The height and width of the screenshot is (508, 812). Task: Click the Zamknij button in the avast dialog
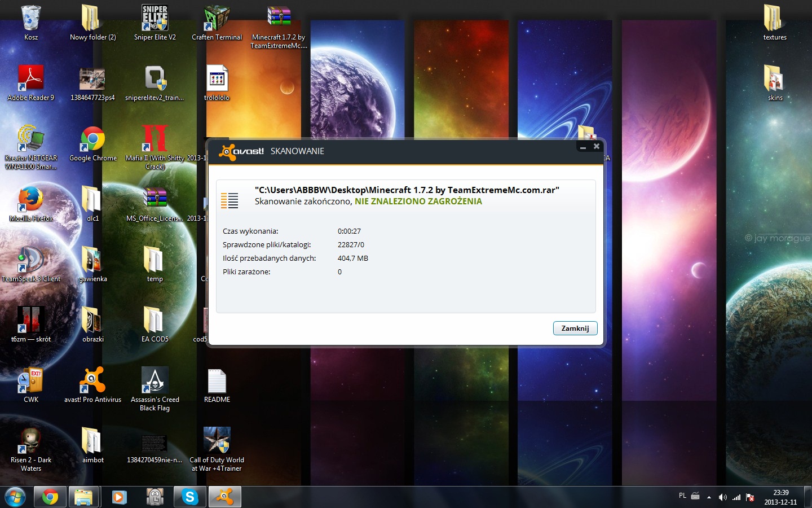click(x=575, y=328)
